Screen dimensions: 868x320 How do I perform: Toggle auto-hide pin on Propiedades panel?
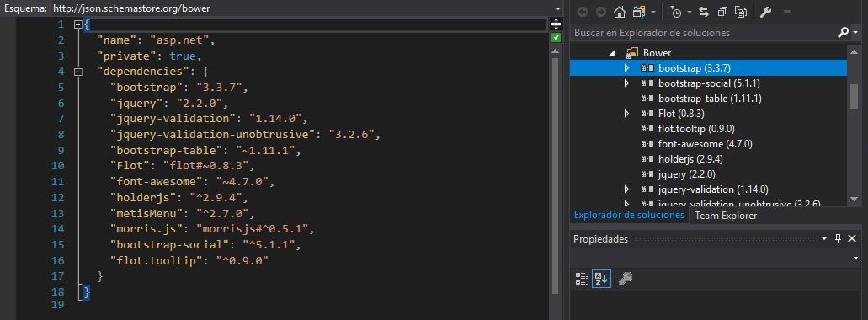point(838,239)
